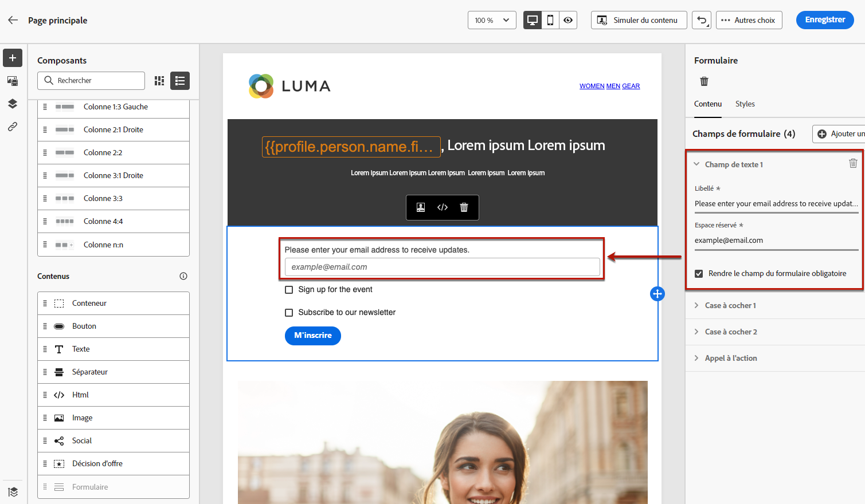Viewport: 865px width, 504px height.
Task: Switch to desktop preview mode
Action: [533, 20]
